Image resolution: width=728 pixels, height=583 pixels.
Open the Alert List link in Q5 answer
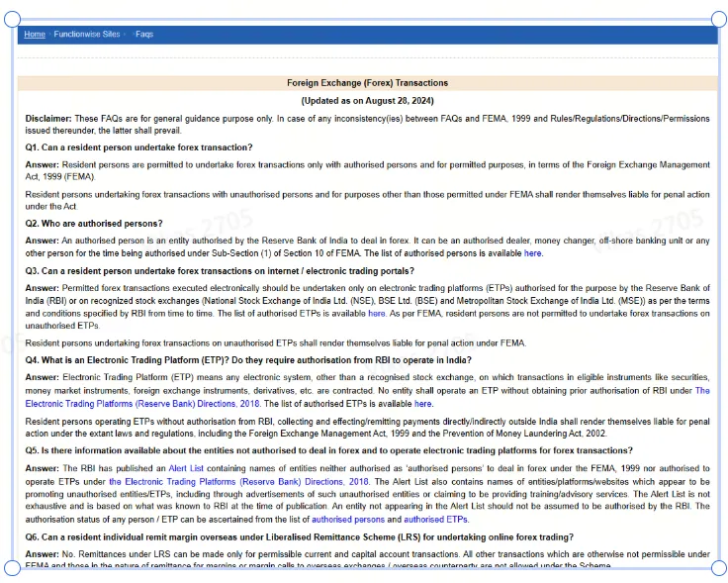[x=186, y=468]
